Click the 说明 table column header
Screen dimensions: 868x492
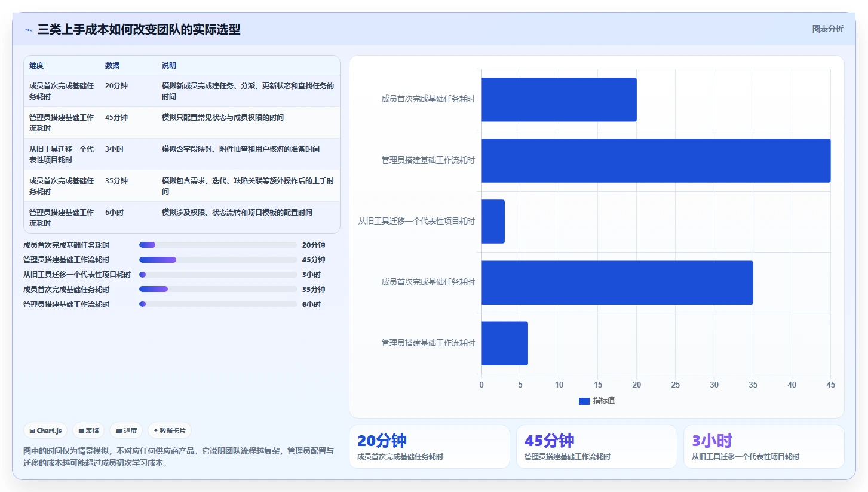click(169, 66)
